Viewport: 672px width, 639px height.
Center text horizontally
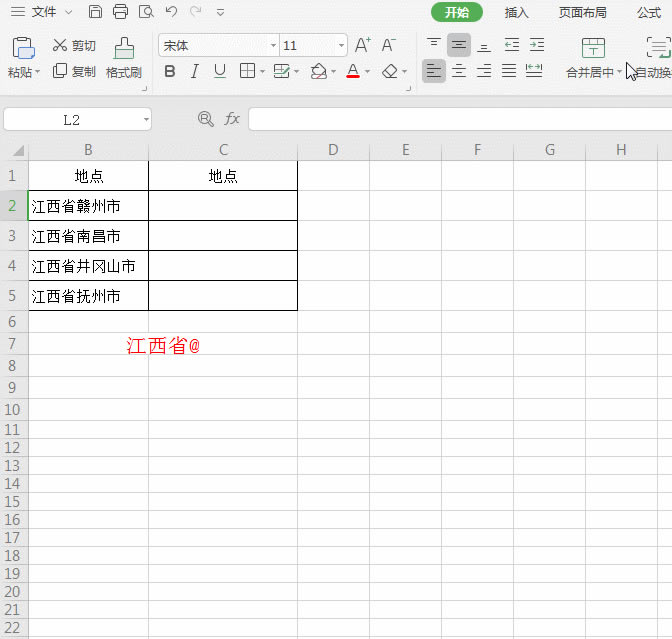pyautogui.click(x=459, y=71)
